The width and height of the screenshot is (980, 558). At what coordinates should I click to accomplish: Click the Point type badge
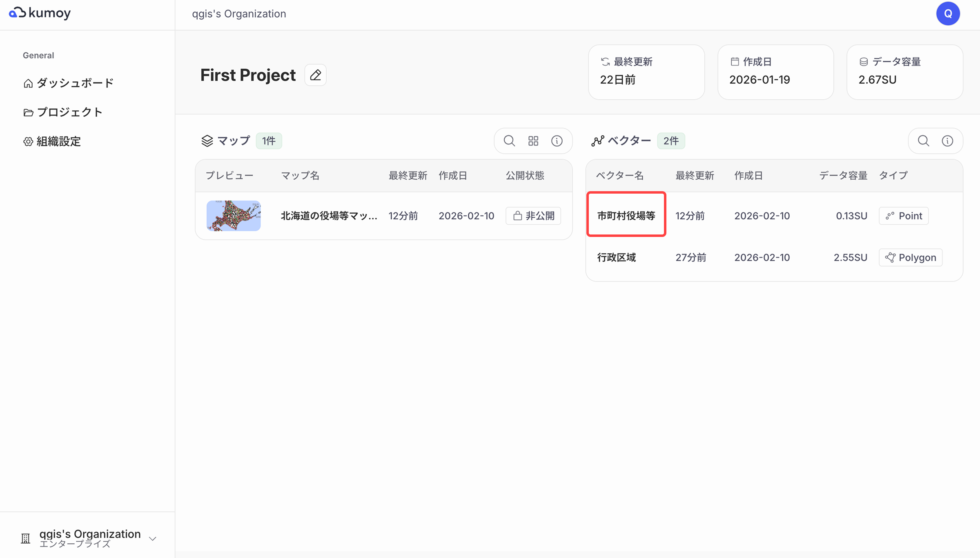pyautogui.click(x=904, y=216)
